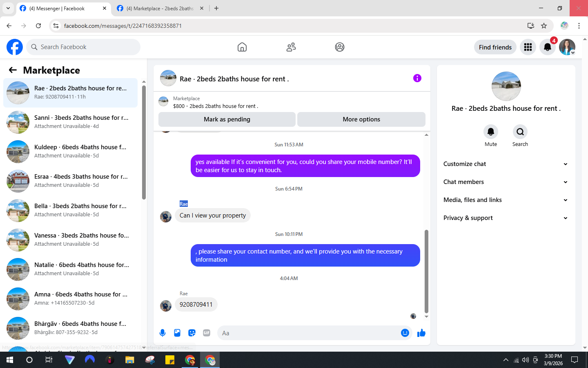Click More options button
This screenshot has width=588, height=368.
(361, 119)
